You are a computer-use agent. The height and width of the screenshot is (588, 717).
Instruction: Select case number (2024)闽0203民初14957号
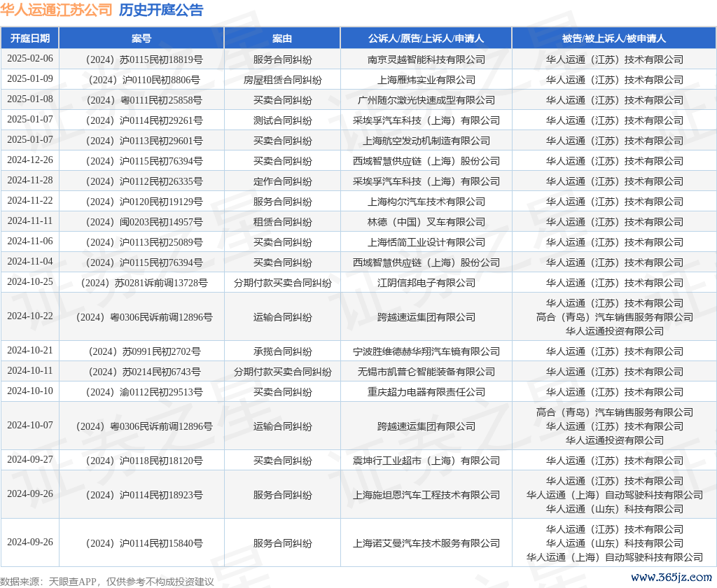tap(144, 222)
